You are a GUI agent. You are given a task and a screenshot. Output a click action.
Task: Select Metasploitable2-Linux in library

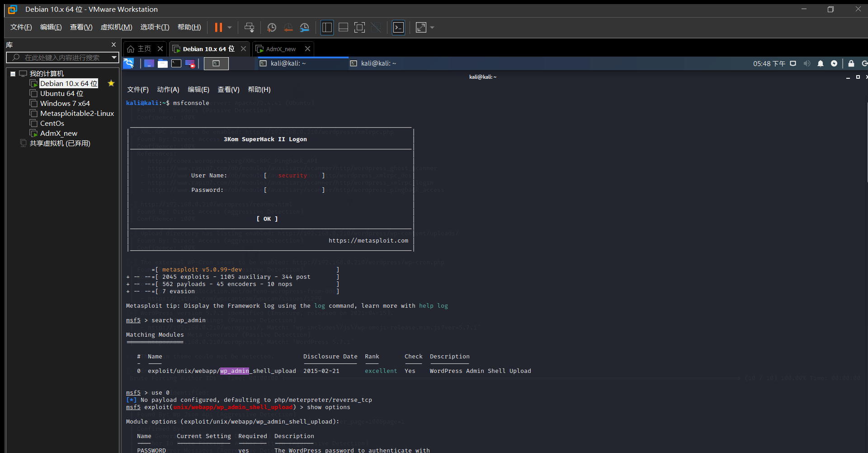pyautogui.click(x=77, y=114)
